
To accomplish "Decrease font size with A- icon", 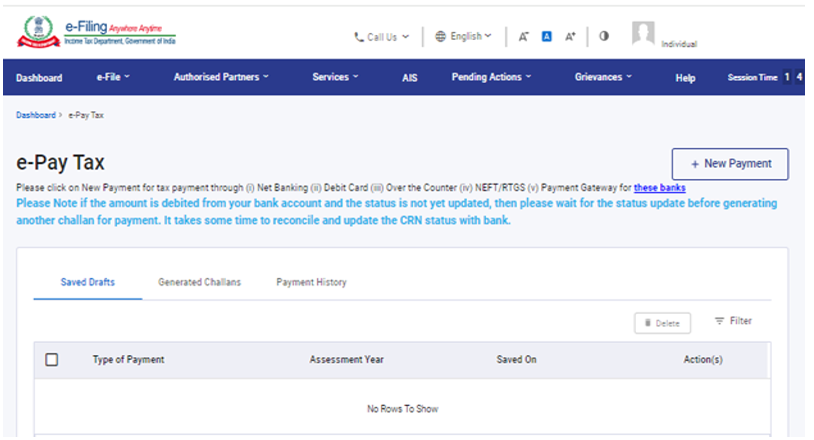I will click(523, 36).
